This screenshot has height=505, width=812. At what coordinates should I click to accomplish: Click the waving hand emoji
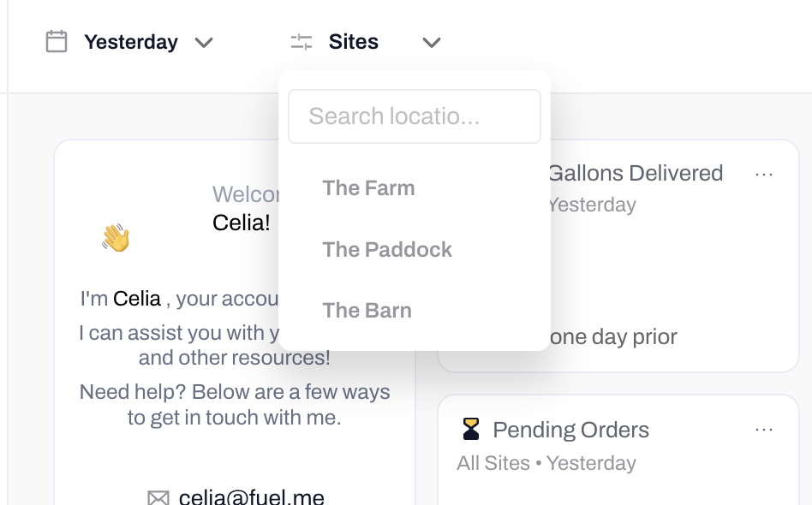click(x=116, y=238)
